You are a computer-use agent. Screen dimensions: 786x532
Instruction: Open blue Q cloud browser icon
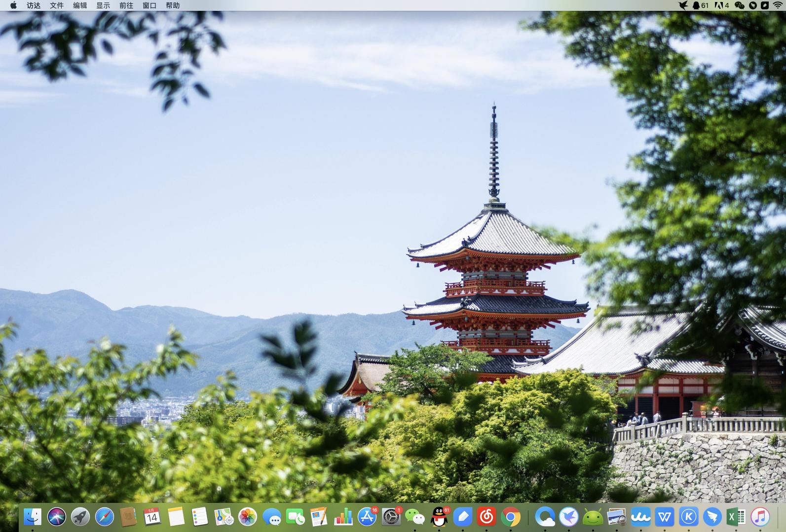pyautogui.click(x=545, y=517)
